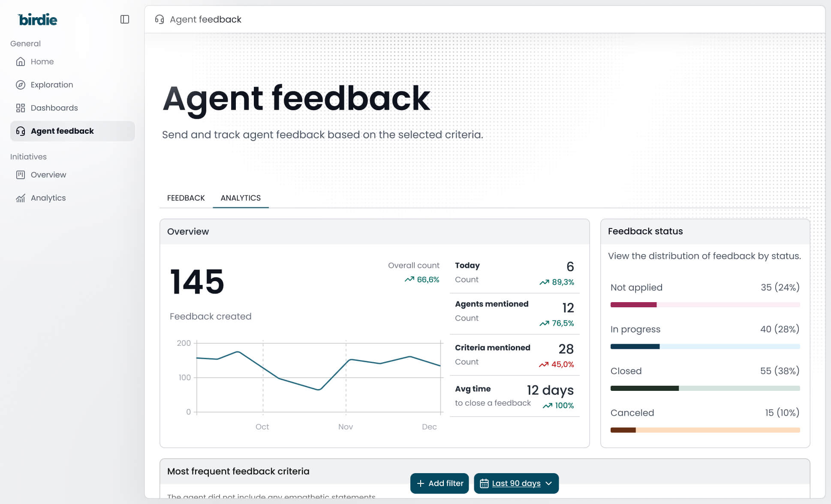Click the Home house icon
The height and width of the screenshot is (504, 831).
pyautogui.click(x=20, y=62)
